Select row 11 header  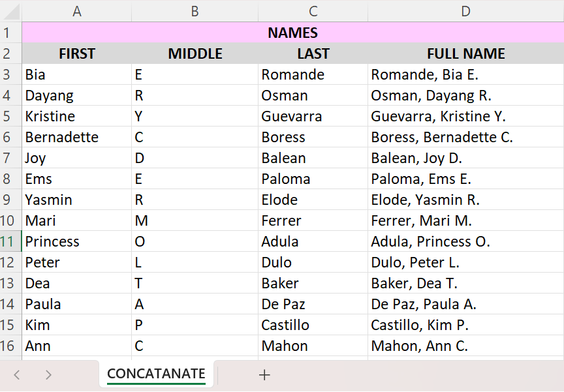coord(10,241)
